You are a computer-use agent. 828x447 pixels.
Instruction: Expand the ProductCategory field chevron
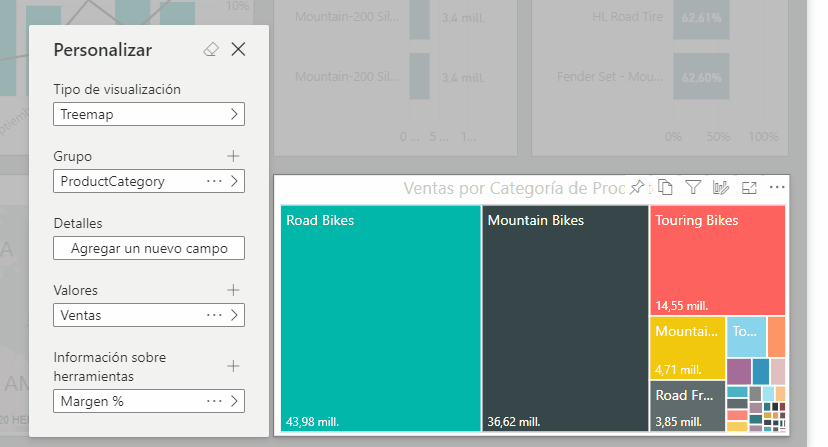click(x=234, y=181)
